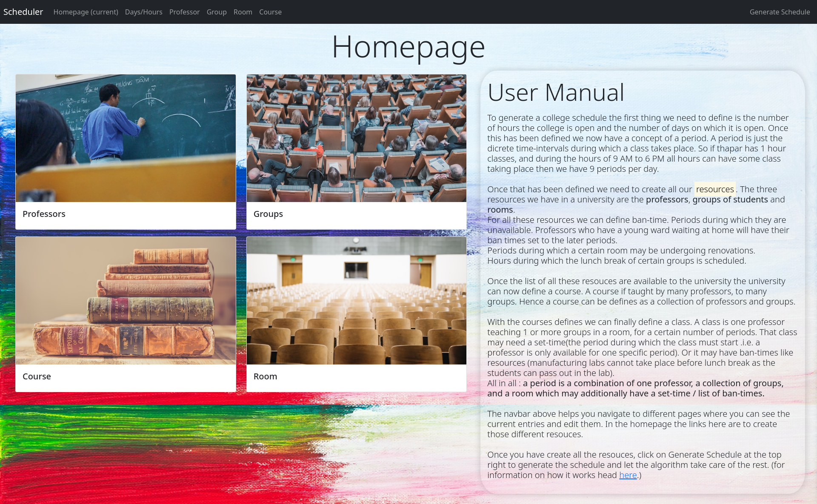Screen dimensions: 817x504
Task: Select the Room card label
Action: pos(265,376)
